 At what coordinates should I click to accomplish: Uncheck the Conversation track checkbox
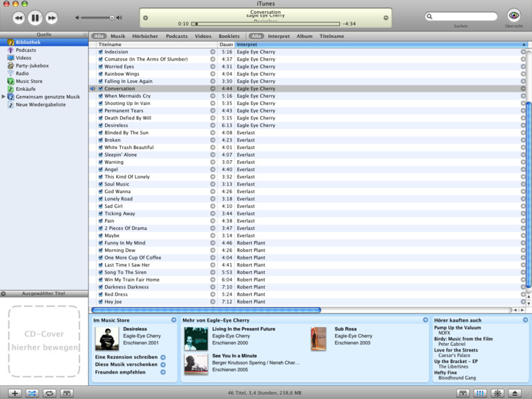point(100,88)
